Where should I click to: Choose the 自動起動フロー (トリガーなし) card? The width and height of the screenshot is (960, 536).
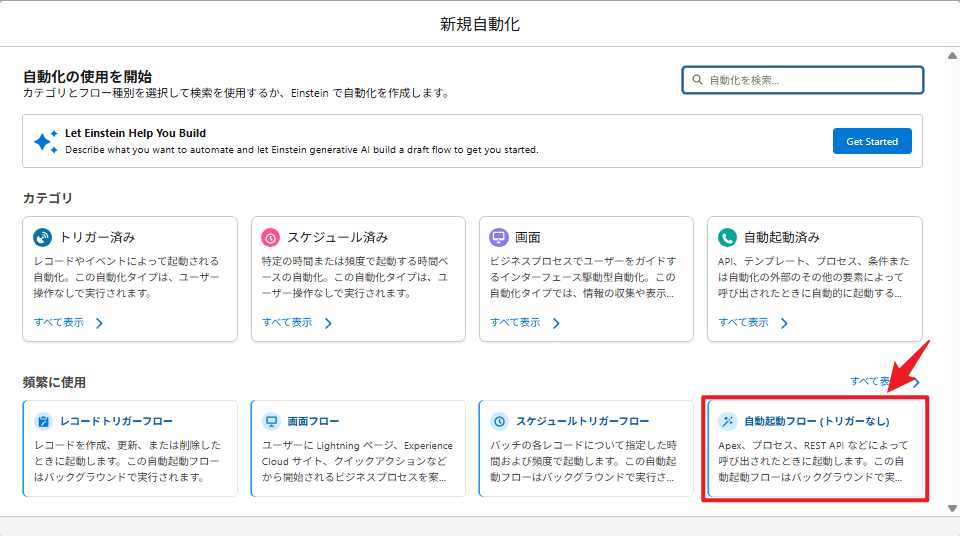[815, 448]
